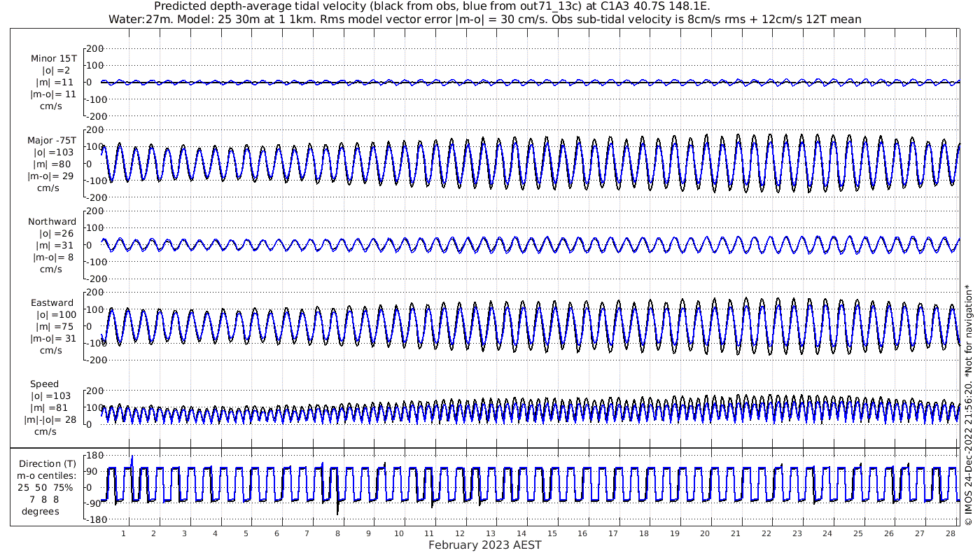
Task: Click the day '23' tick label
Action: click(x=797, y=533)
